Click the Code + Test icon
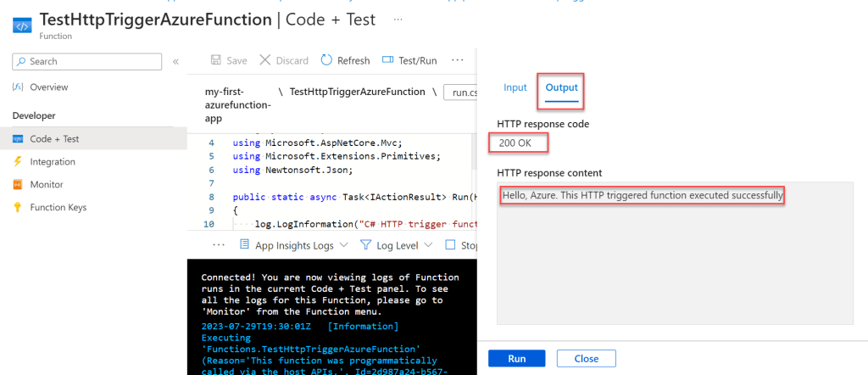 click(x=18, y=139)
